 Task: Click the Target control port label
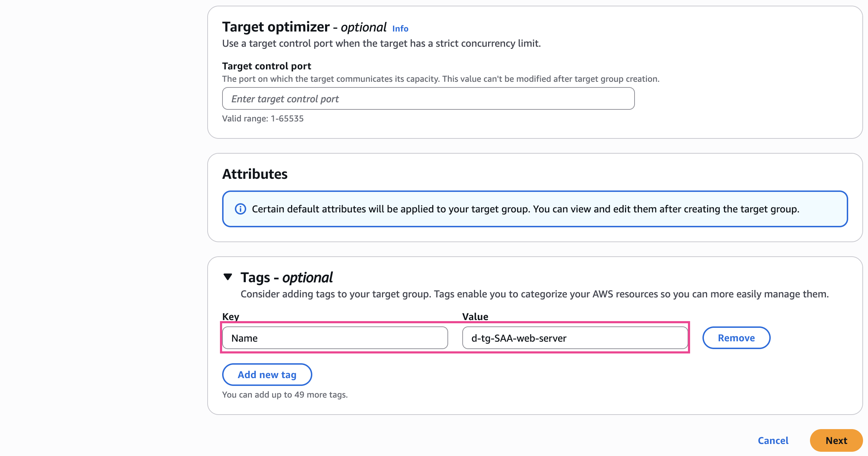(266, 66)
